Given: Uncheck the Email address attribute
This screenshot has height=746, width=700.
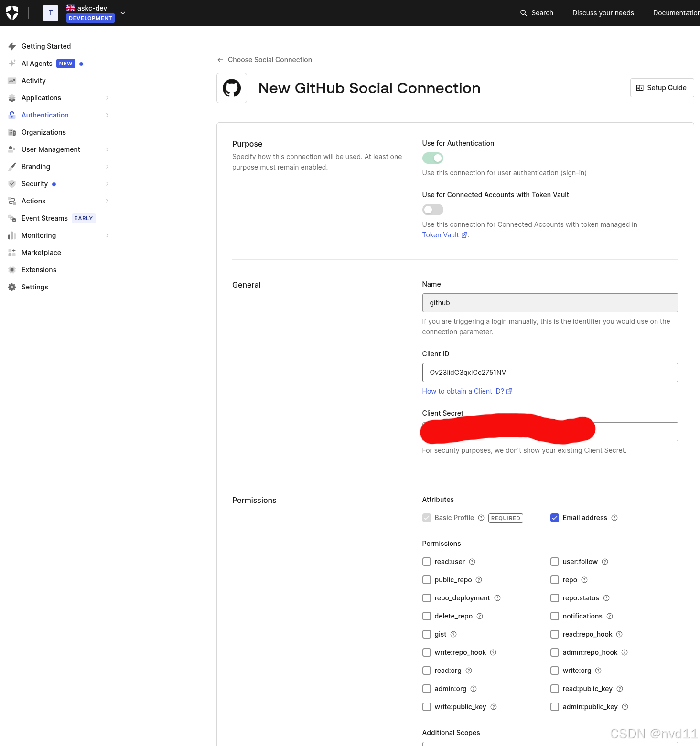Looking at the screenshot, I should 555,518.
